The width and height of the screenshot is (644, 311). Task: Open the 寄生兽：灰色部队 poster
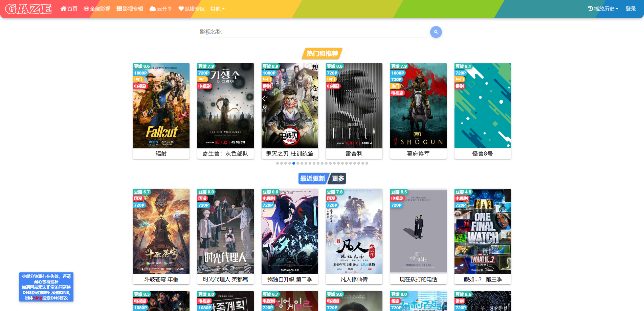click(x=225, y=106)
